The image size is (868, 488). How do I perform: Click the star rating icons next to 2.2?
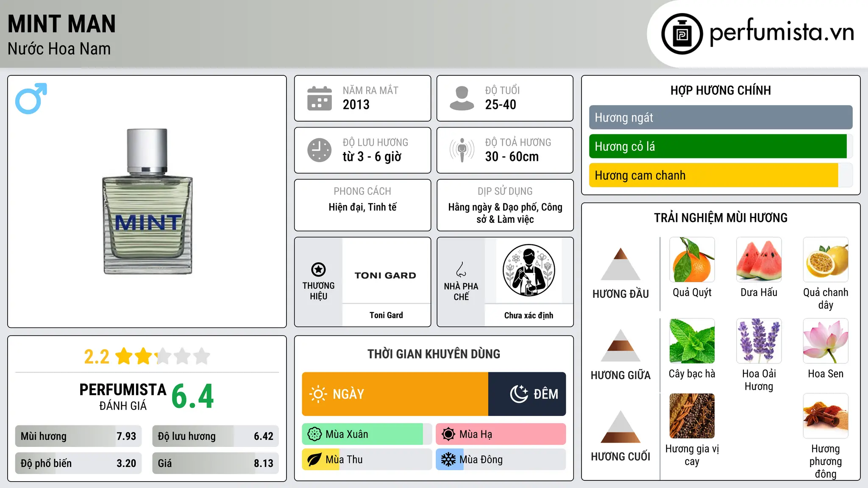[x=163, y=356]
